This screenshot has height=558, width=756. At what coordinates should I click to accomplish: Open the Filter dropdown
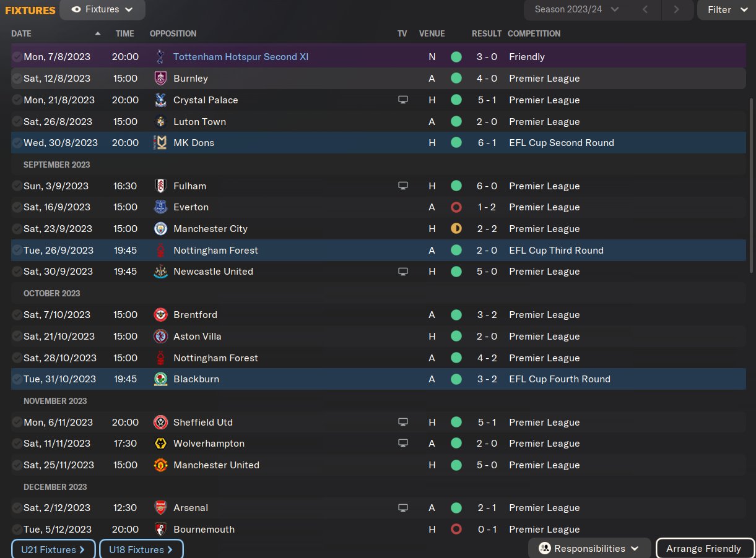[x=727, y=10]
